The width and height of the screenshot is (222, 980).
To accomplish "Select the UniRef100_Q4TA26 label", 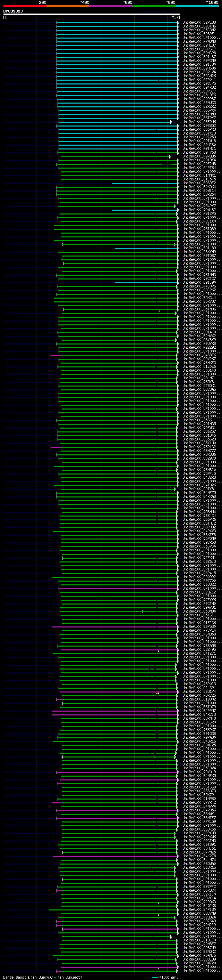I will coord(199,485).
